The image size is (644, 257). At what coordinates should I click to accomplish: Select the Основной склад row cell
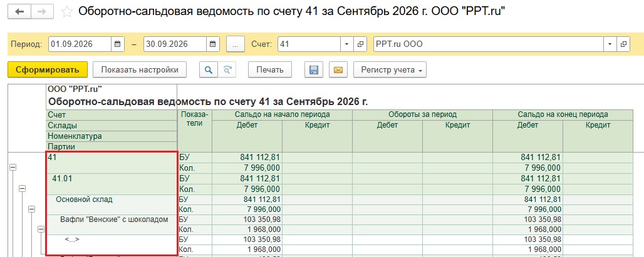(x=112, y=204)
